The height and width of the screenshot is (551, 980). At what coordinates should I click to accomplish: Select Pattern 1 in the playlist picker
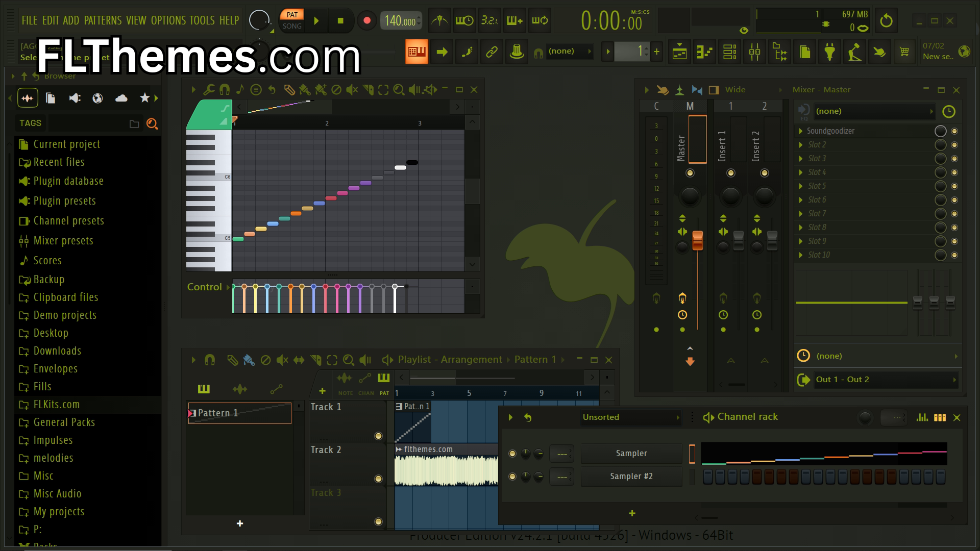pos(240,413)
